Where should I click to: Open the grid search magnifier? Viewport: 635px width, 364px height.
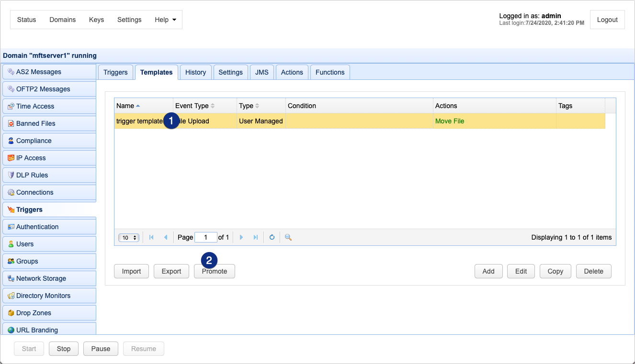click(x=288, y=237)
